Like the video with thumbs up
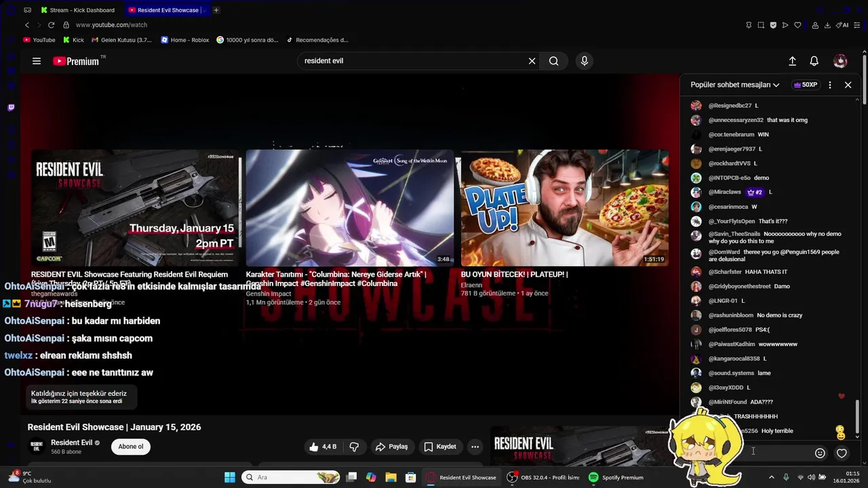Viewport: 868px width, 488px height. coord(323,447)
